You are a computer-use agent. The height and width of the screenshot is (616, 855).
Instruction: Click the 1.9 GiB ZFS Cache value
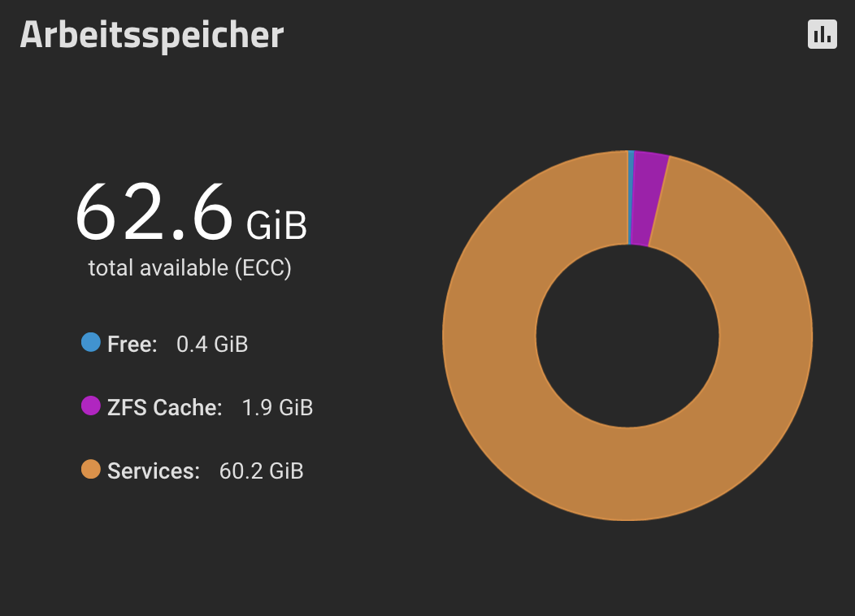coord(277,407)
